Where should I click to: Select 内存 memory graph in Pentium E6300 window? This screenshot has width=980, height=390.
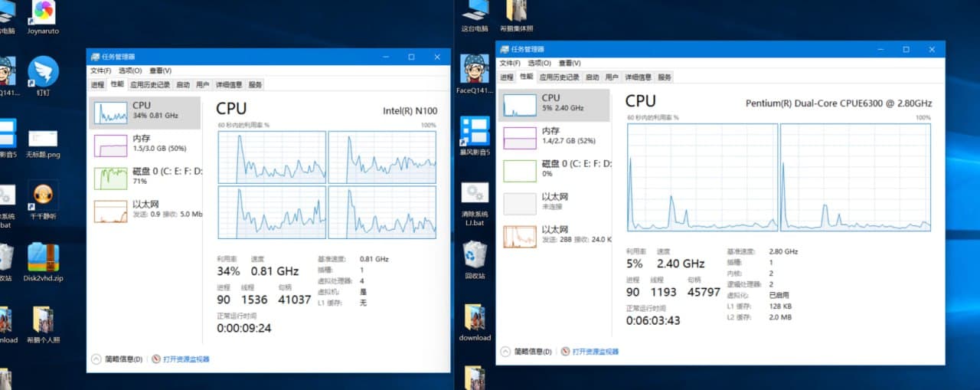point(520,138)
